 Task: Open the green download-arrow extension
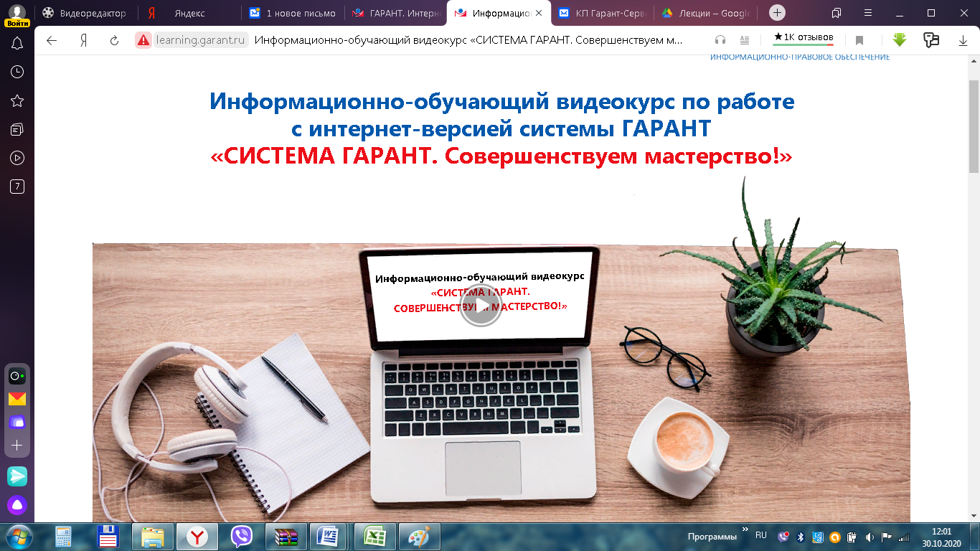[900, 40]
